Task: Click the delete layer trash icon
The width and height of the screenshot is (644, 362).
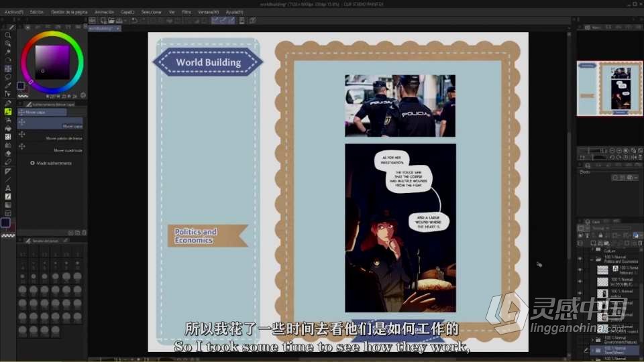Action: pos(640,243)
